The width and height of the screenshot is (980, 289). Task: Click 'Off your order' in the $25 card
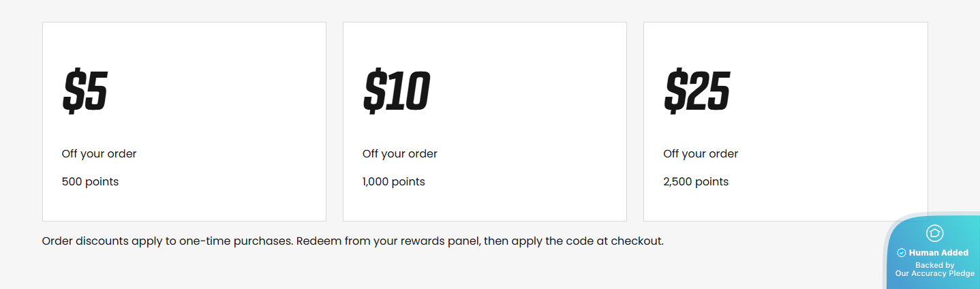click(701, 154)
